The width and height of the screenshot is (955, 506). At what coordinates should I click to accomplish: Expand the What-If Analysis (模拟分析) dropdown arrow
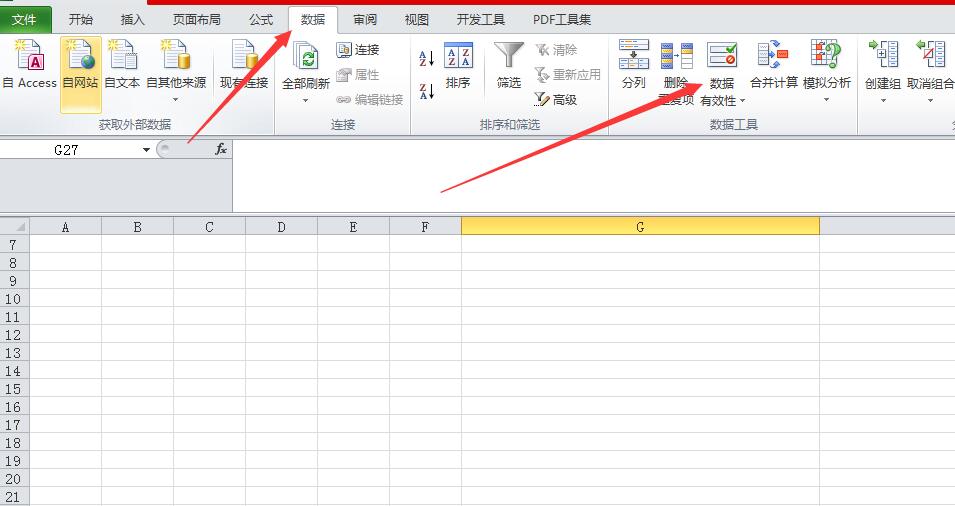pos(826,100)
